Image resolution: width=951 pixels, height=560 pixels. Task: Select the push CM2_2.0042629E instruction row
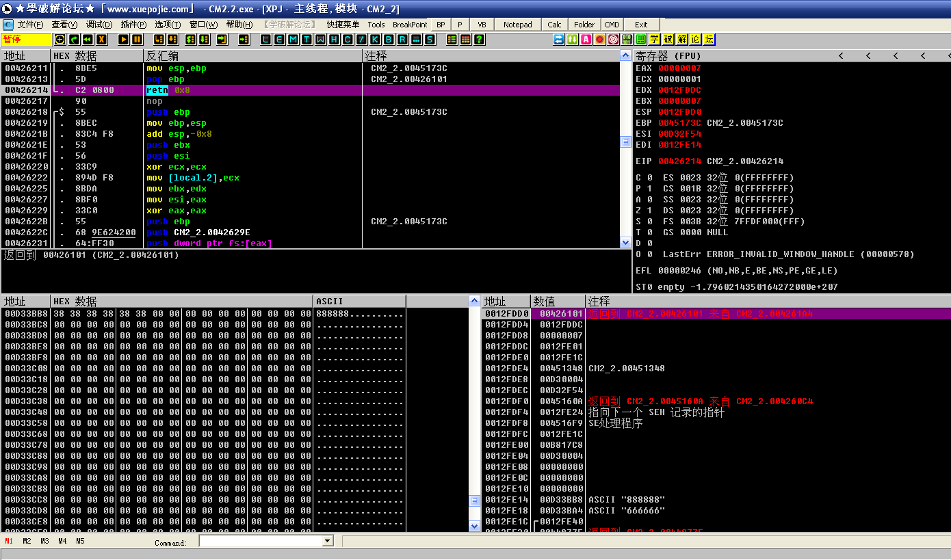pyautogui.click(x=310, y=232)
